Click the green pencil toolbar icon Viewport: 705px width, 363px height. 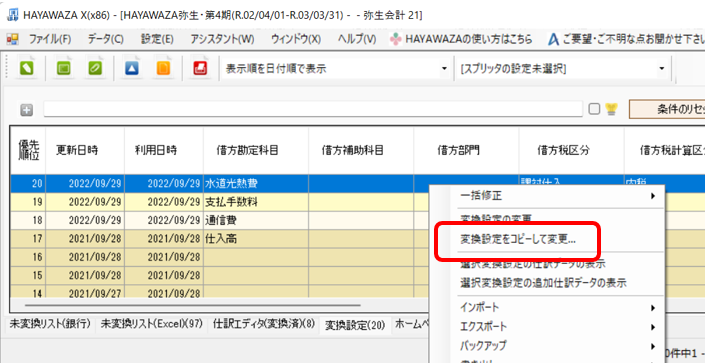(27, 68)
